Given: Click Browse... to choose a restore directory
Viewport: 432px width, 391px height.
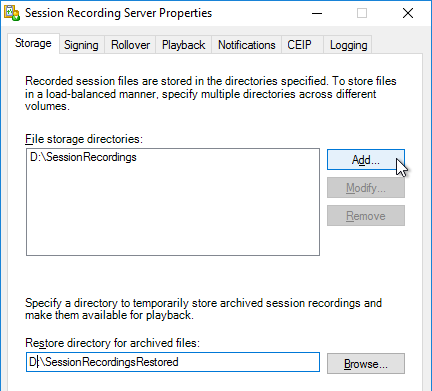Looking at the screenshot, I should (366, 363).
